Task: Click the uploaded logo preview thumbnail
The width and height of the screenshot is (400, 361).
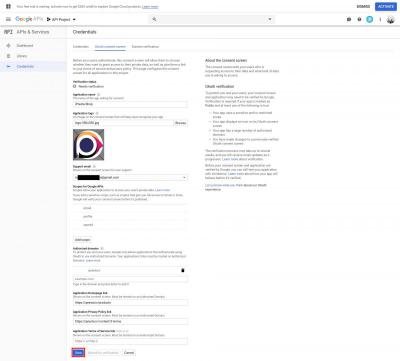Action: 88,145
